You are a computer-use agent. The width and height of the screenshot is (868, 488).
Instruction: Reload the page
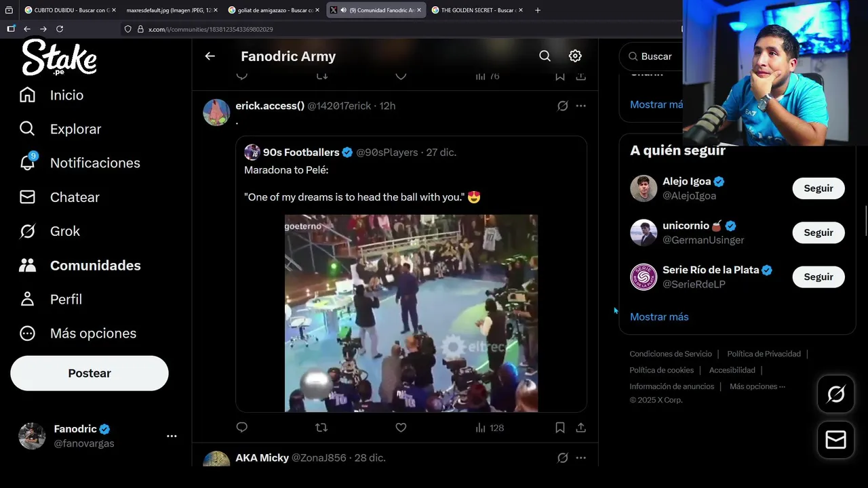point(60,29)
